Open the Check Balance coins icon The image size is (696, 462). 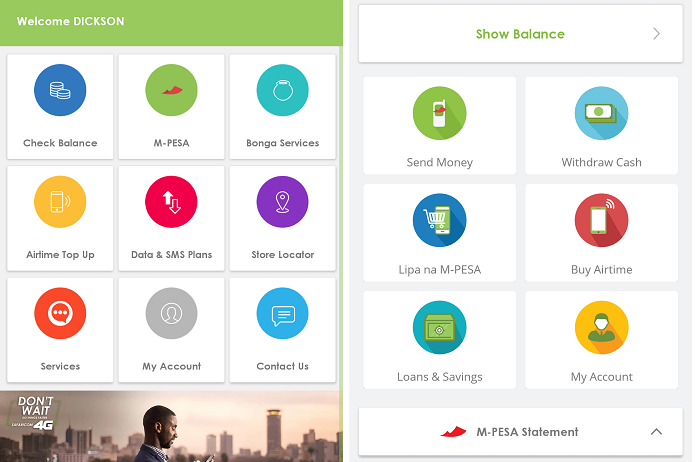[60, 90]
